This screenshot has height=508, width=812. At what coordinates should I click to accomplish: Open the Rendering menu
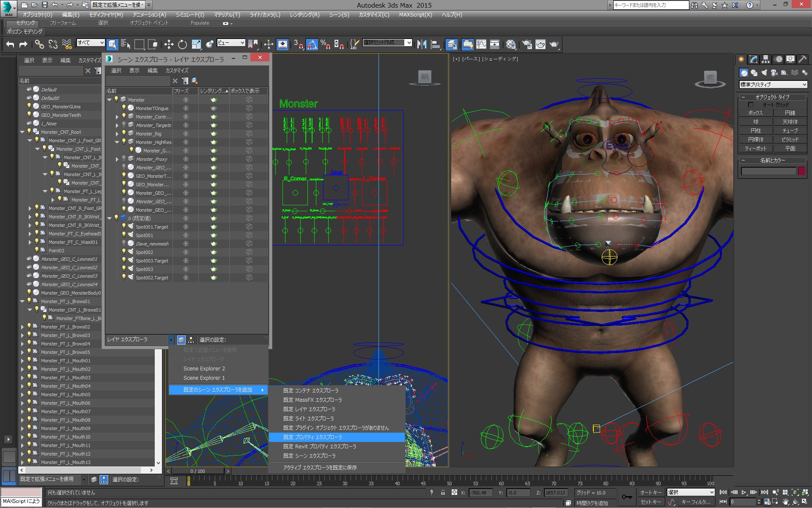[x=304, y=14]
